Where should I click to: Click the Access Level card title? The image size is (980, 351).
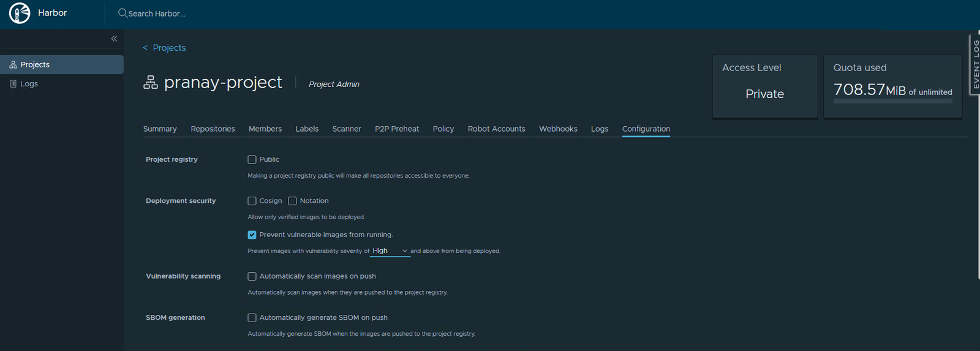(x=752, y=67)
